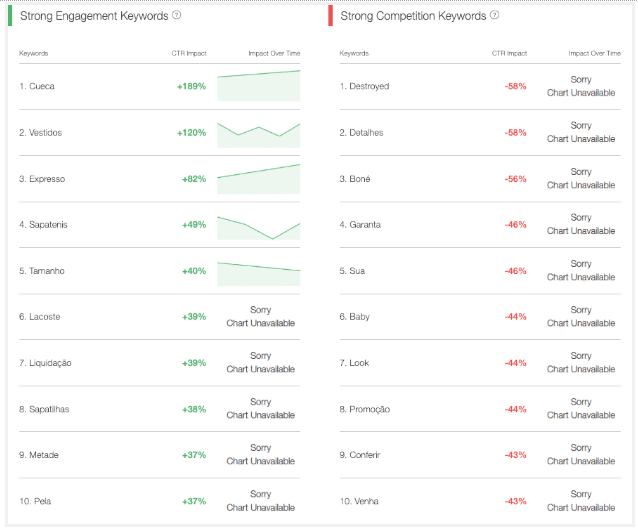Select keyword 3. Boné
Viewport: 638px width, 529px height.
[355, 179]
